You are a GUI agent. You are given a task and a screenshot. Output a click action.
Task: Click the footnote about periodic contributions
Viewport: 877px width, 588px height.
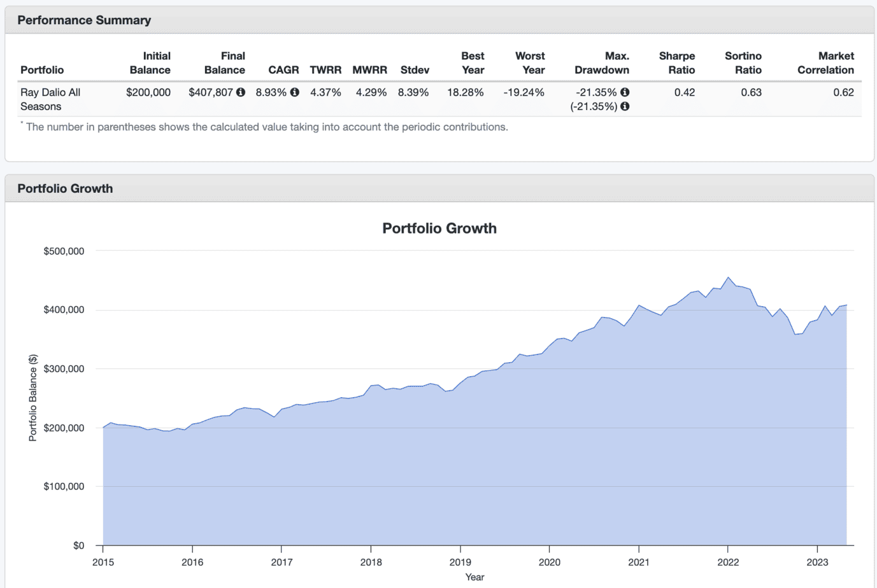coord(264,127)
